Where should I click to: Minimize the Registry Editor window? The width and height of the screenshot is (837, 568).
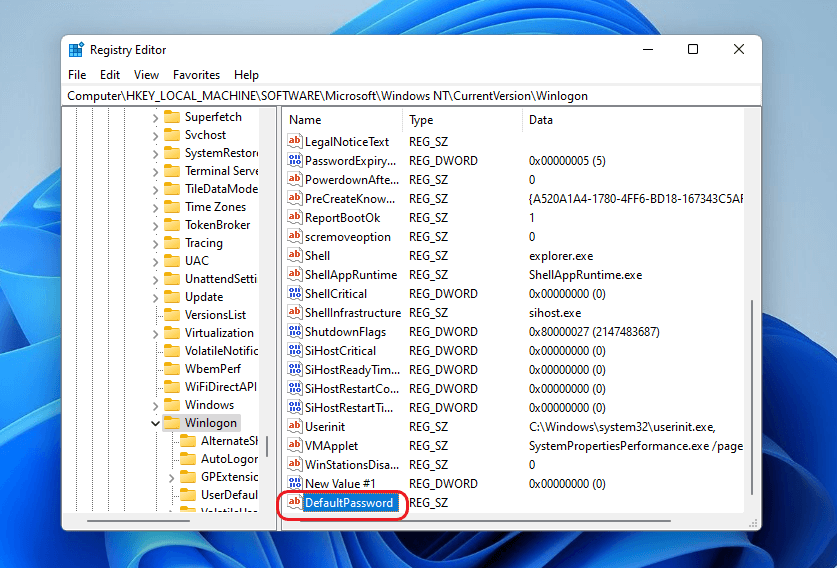(x=648, y=49)
